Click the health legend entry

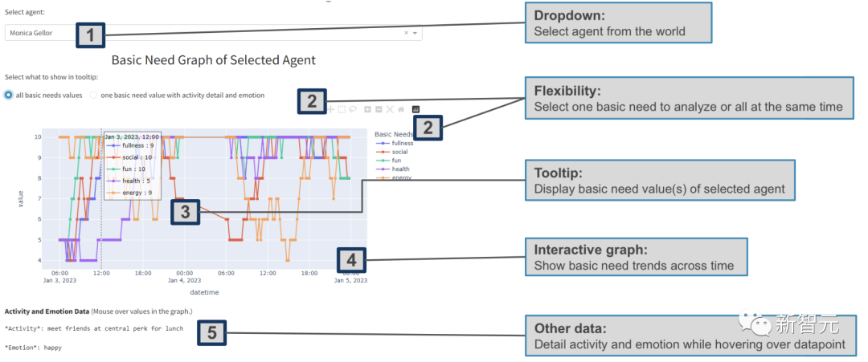coord(392,169)
